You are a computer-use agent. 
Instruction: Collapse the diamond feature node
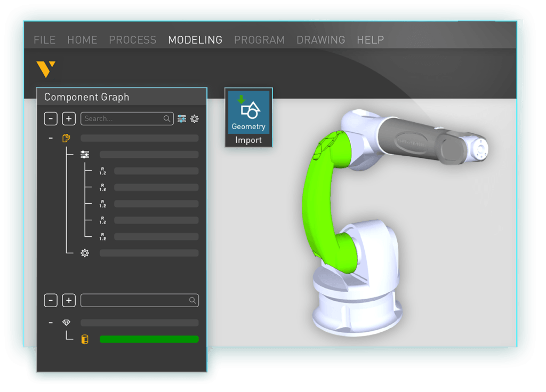(x=51, y=323)
